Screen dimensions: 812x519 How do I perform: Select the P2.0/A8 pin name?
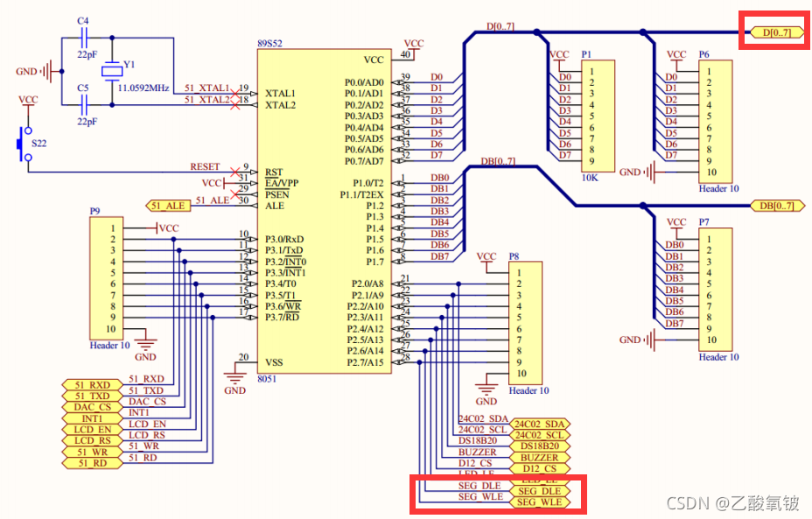click(x=367, y=284)
